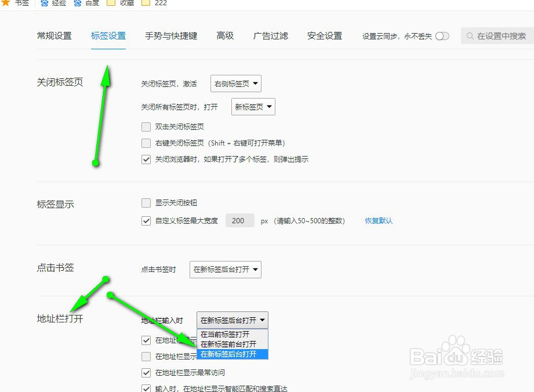Enable the 右键关闭标签页 checkbox

(146, 143)
